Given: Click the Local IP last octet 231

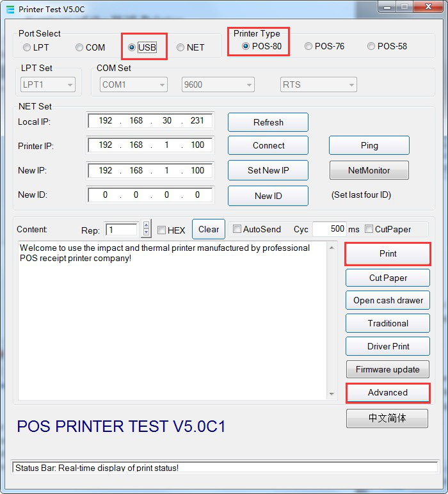Looking at the screenshot, I should 197,121.
